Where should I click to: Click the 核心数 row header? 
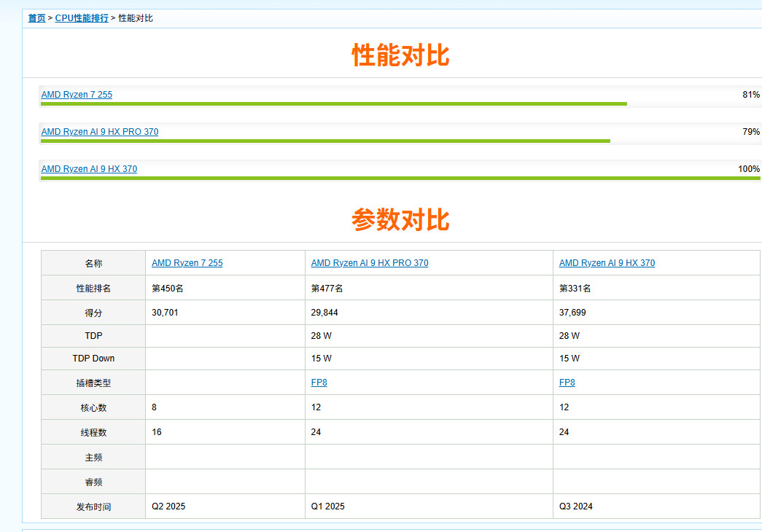click(93, 407)
